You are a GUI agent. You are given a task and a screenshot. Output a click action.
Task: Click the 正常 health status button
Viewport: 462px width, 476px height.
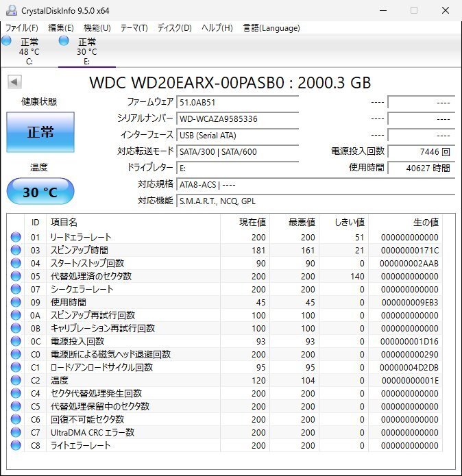[x=40, y=132]
